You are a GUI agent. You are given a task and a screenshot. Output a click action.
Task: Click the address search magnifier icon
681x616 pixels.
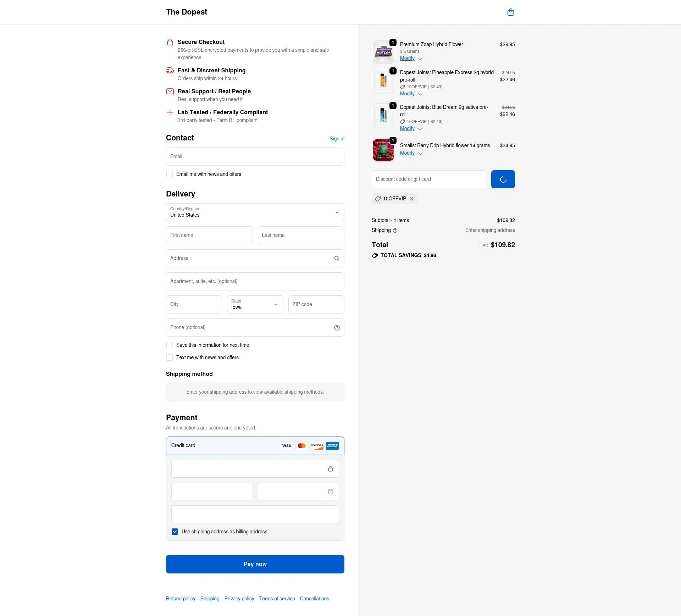click(337, 259)
